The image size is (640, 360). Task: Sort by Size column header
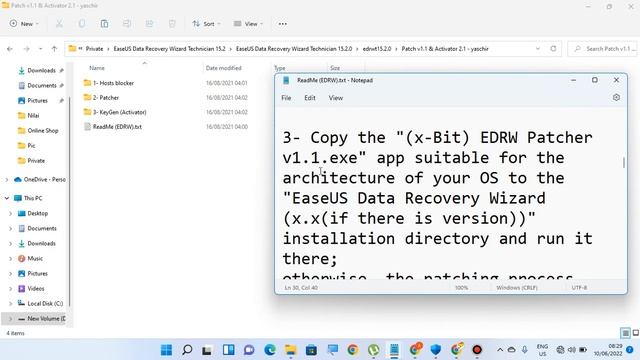pos(335,68)
